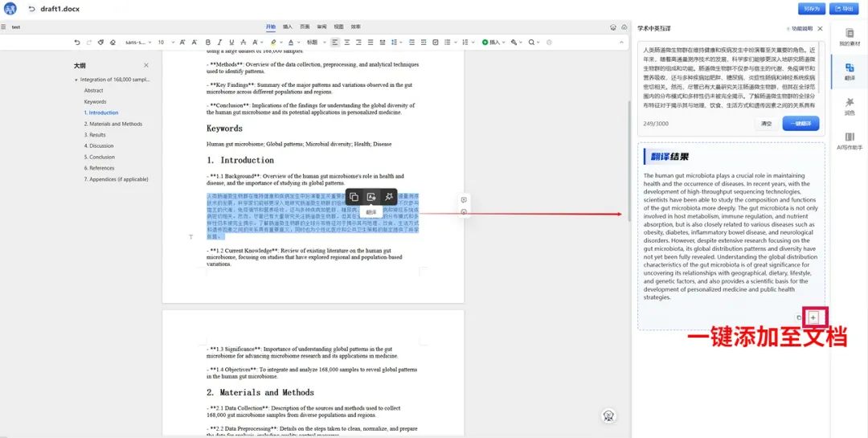868x438 pixels.
Task: Click the clear formatting eraser icon
Action: point(113,42)
